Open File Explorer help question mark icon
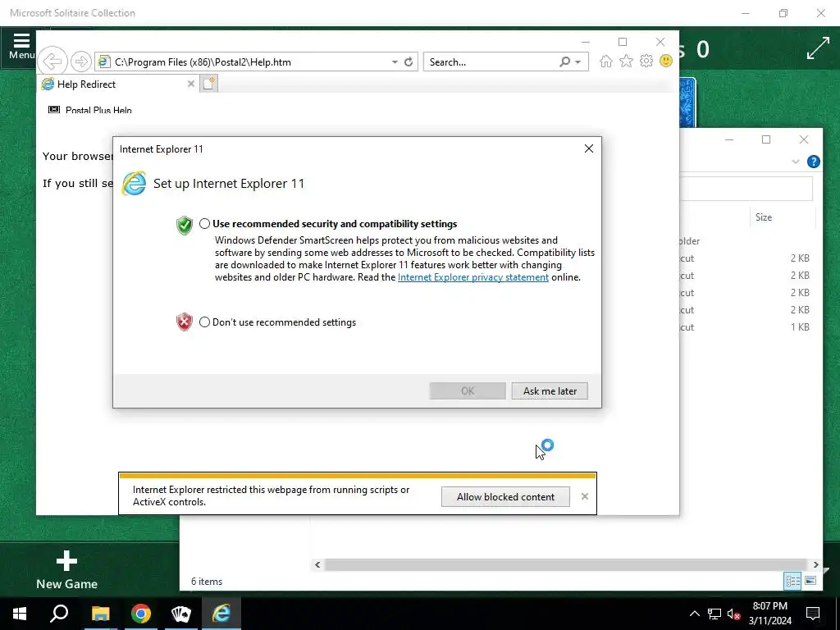Screen dimensions: 840x630 click(813, 162)
